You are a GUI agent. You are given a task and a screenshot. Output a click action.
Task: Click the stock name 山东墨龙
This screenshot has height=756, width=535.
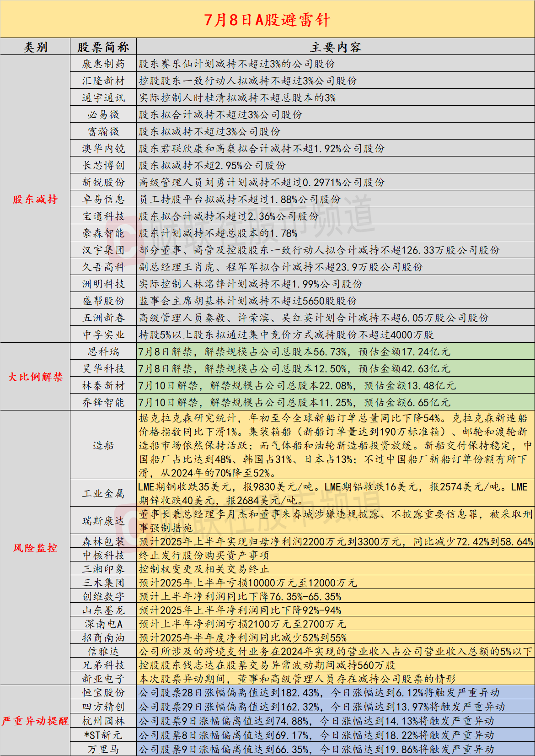click(103, 610)
